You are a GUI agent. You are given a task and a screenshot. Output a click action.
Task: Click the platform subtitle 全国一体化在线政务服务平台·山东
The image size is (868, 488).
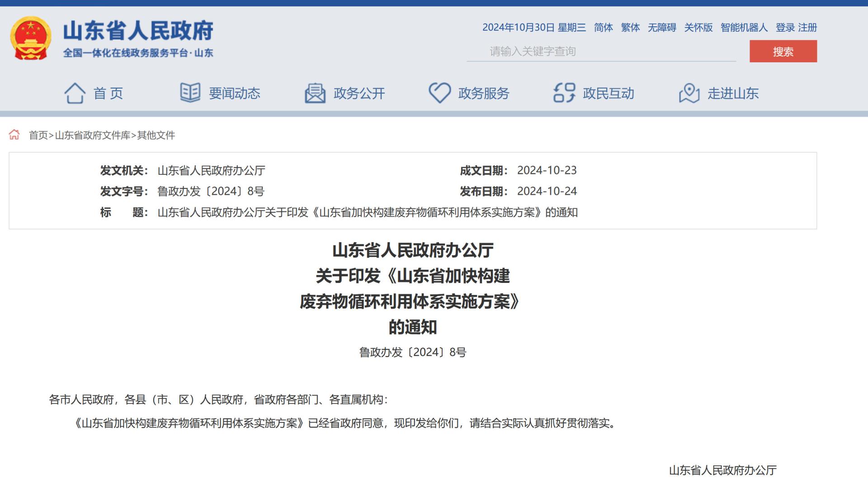click(138, 53)
